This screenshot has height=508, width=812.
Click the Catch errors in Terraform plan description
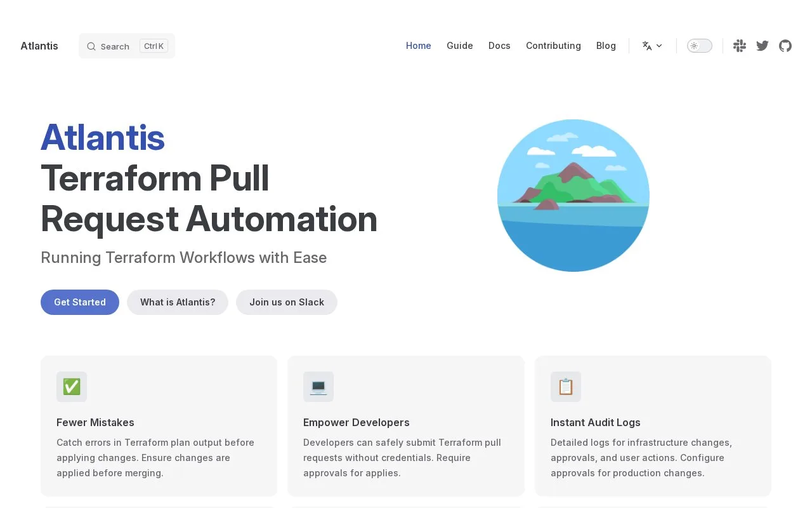pyautogui.click(x=155, y=458)
